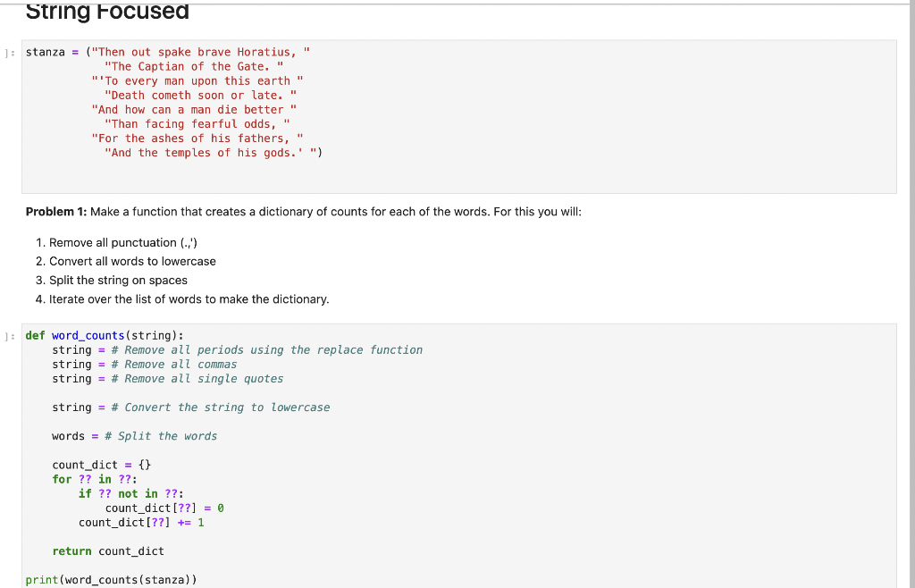This screenshot has height=588, width=915.
Task: Click the prompt bracket beside word_counts cell
Action: coord(9,336)
